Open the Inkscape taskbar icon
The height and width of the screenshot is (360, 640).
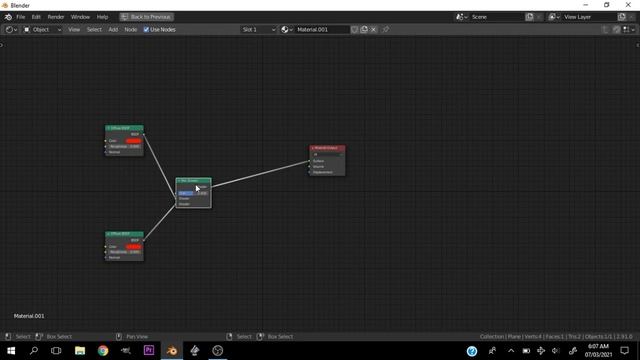195,351
